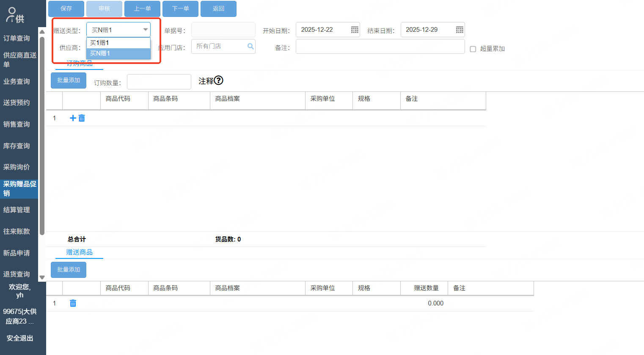Open the end date calendar picker

460,30
